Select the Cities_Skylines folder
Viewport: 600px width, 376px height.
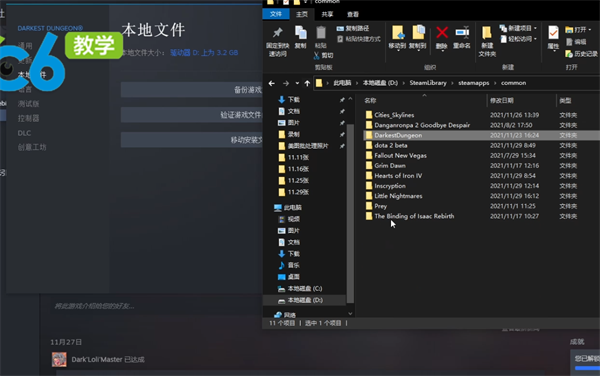[x=394, y=115]
